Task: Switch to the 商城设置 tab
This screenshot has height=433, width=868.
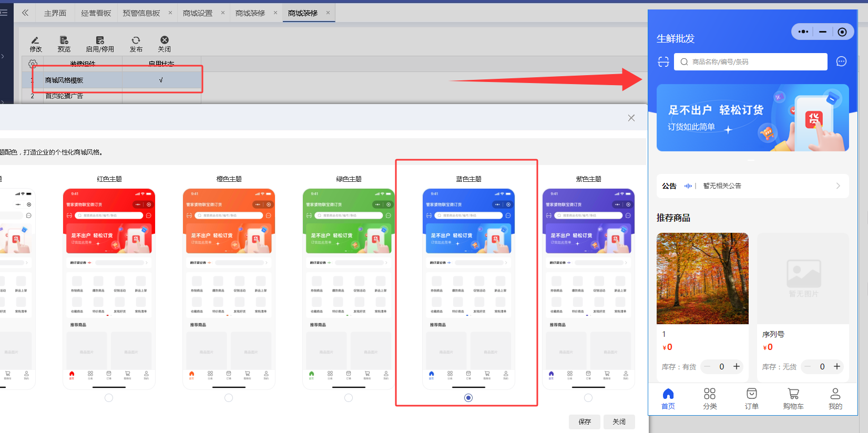Action: click(x=198, y=13)
